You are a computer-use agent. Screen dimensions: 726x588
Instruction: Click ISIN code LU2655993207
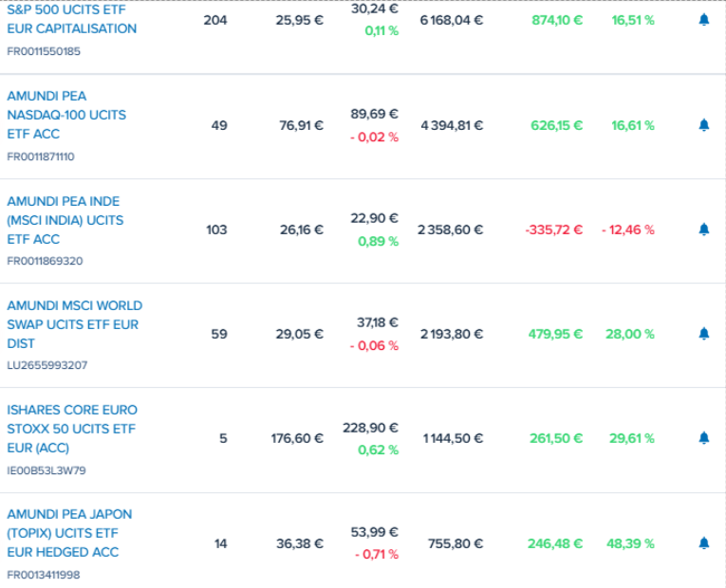click(x=47, y=365)
